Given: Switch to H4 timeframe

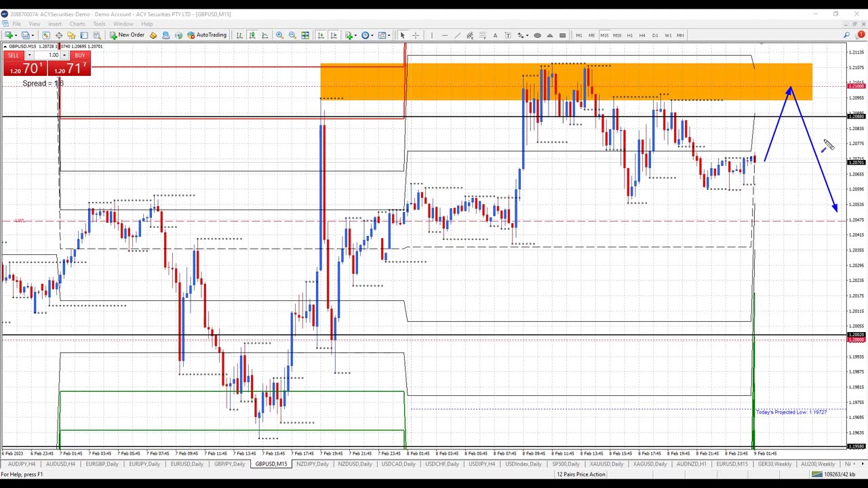Looking at the screenshot, I should (642, 35).
